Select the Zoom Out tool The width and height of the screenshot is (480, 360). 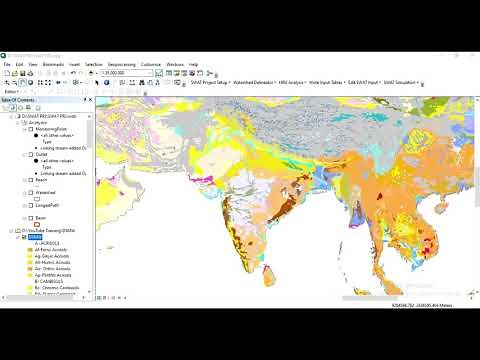point(15,82)
